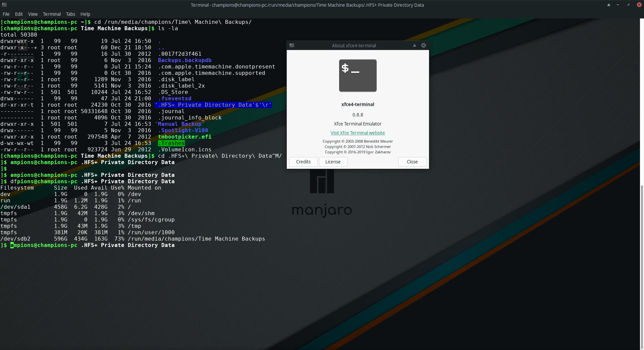This screenshot has height=350, width=644.
Task: Expand the Tabs menu
Action: [70, 14]
